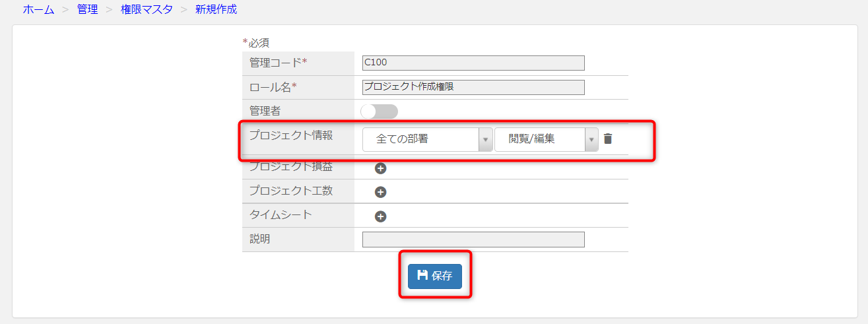Add a タイムシート permission with plus icon
The width and height of the screenshot is (868, 324).
(380, 216)
